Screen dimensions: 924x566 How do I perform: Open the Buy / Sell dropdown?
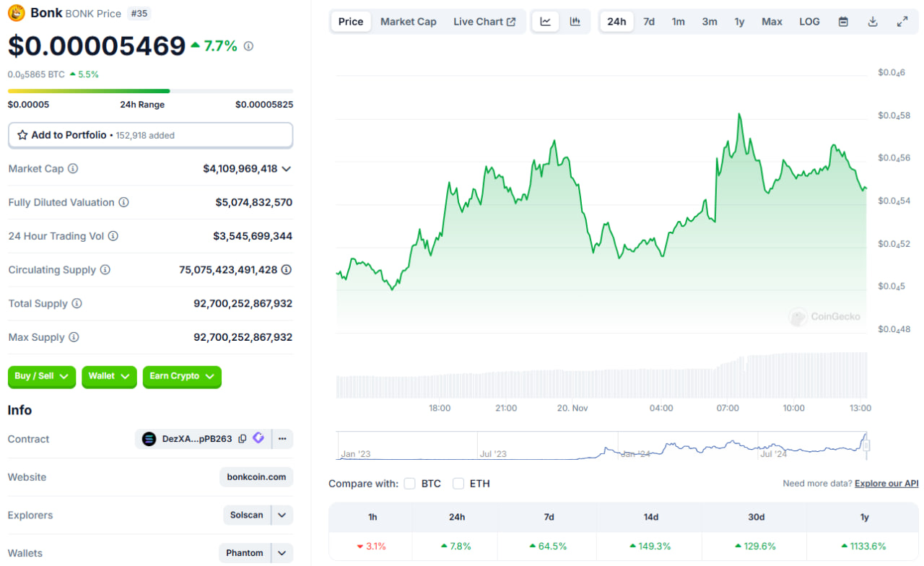pos(42,376)
